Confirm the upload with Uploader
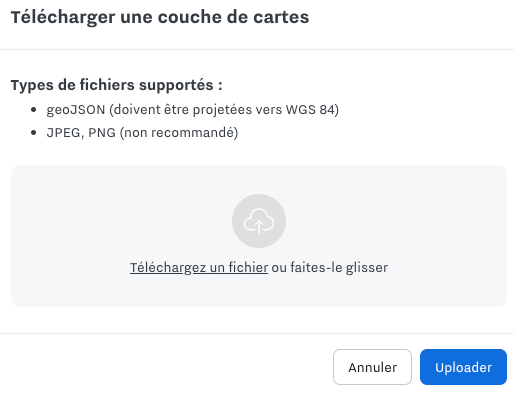Image resolution: width=514 pixels, height=393 pixels. (x=463, y=367)
